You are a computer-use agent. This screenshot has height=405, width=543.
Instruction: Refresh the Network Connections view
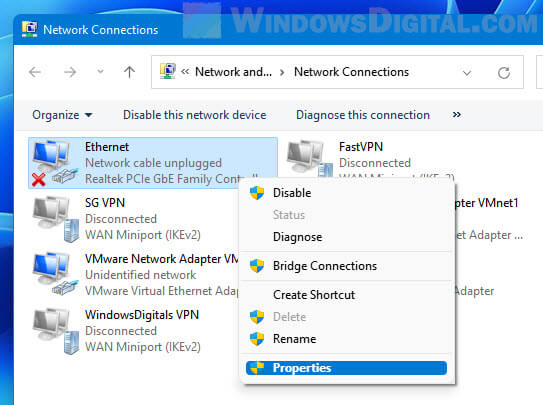504,73
